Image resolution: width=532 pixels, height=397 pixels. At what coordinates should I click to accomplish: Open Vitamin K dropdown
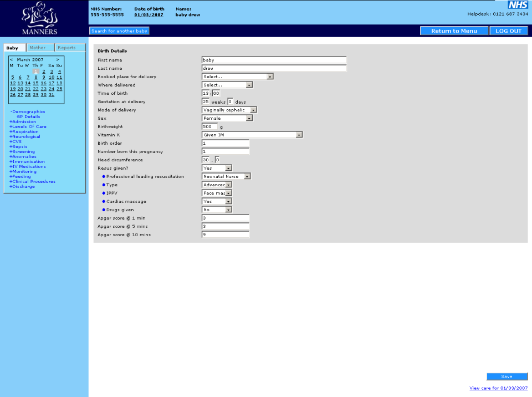[252, 135]
